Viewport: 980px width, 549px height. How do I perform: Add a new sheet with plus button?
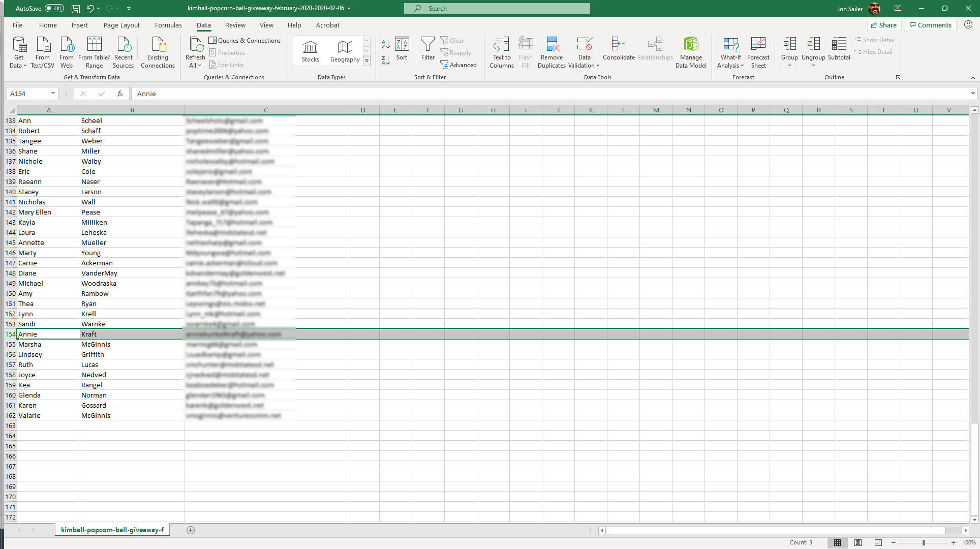tap(191, 530)
